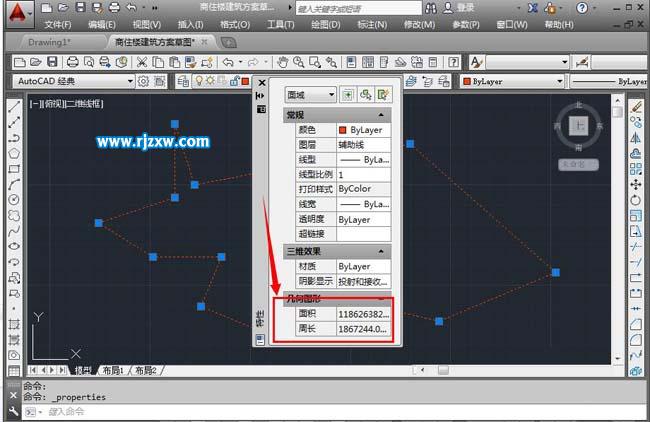
Task: Toggle auto-hide on the properties palette
Action: pyautogui.click(x=260, y=96)
